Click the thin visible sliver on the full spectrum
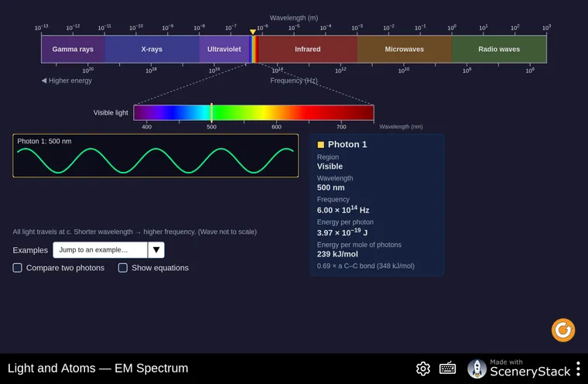This screenshot has height=384, width=588. click(x=254, y=50)
